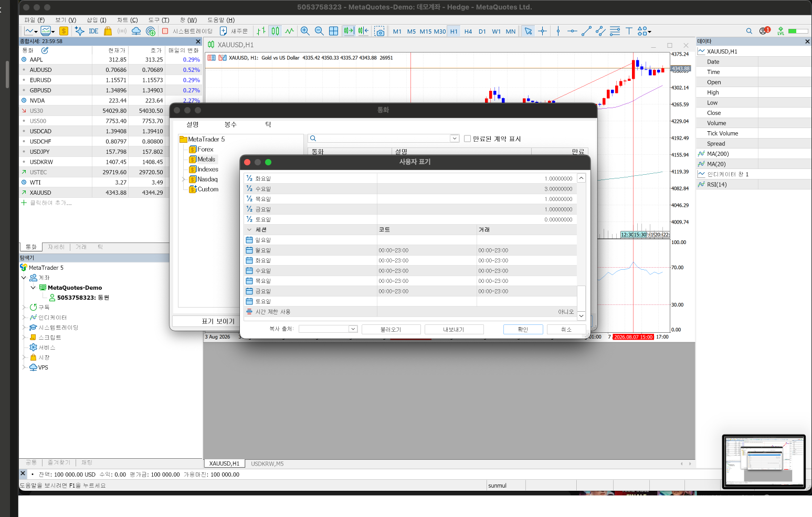The image size is (812, 517).
Task: Click the 불러오기 button
Action: pos(391,329)
